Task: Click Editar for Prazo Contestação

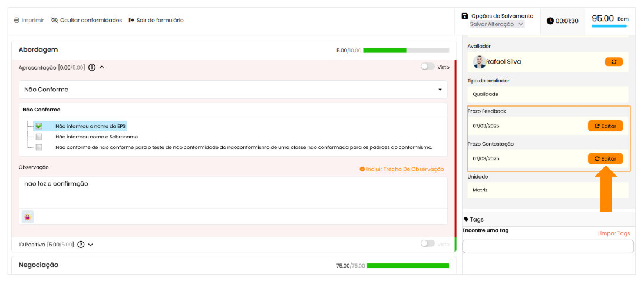Action: click(605, 158)
